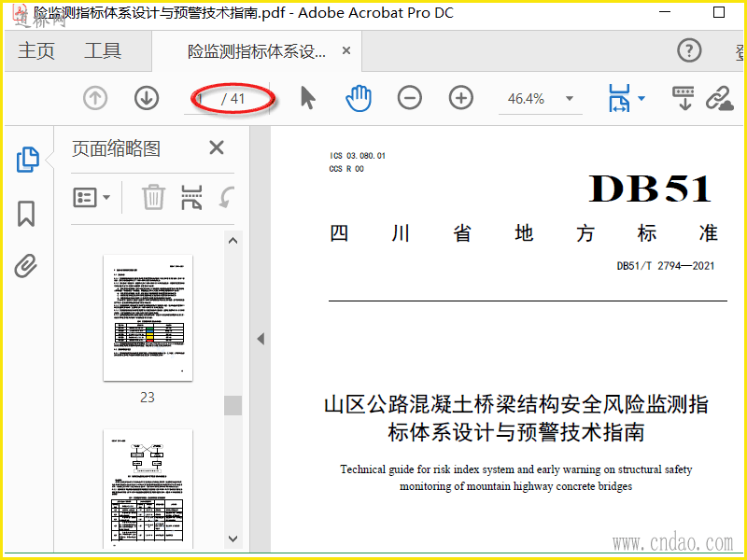Open the attachments paperclip icon
Screen dimensions: 747x560
pos(26,266)
